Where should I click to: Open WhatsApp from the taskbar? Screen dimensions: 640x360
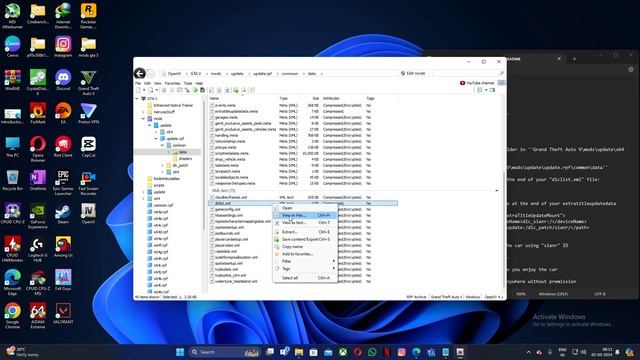[372, 352]
